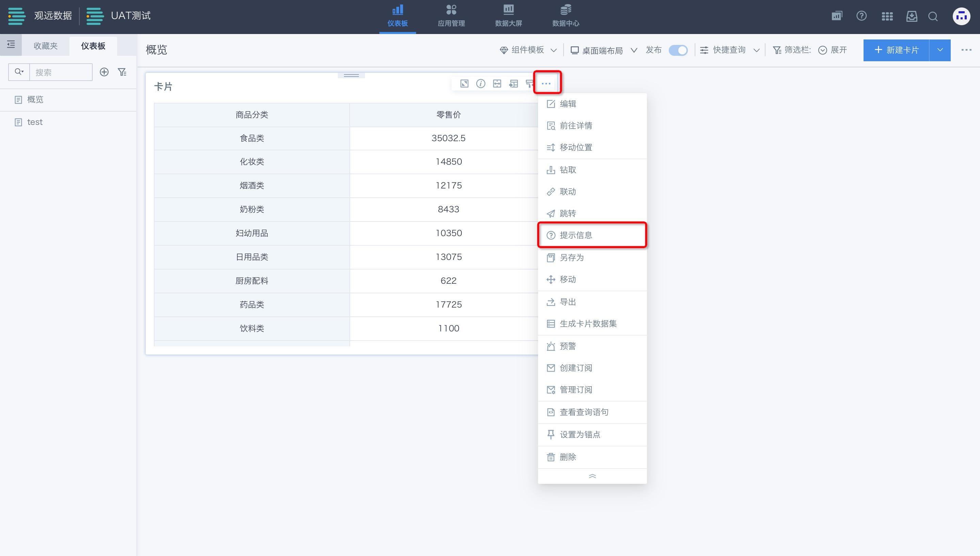Open the 快捷查询 dropdown
The image size is (980, 556).
pos(730,50)
